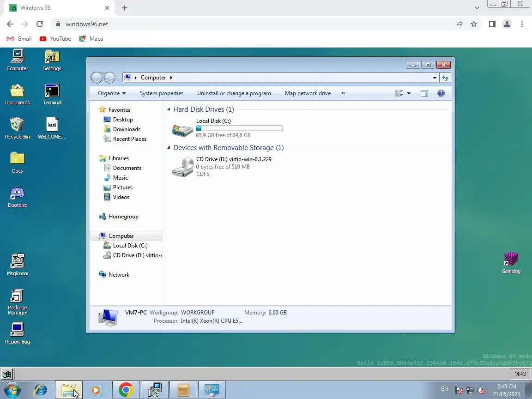Screen dimensions: 532x399
Task: Select the Windows 96 browser tab
Action: coord(59,8)
